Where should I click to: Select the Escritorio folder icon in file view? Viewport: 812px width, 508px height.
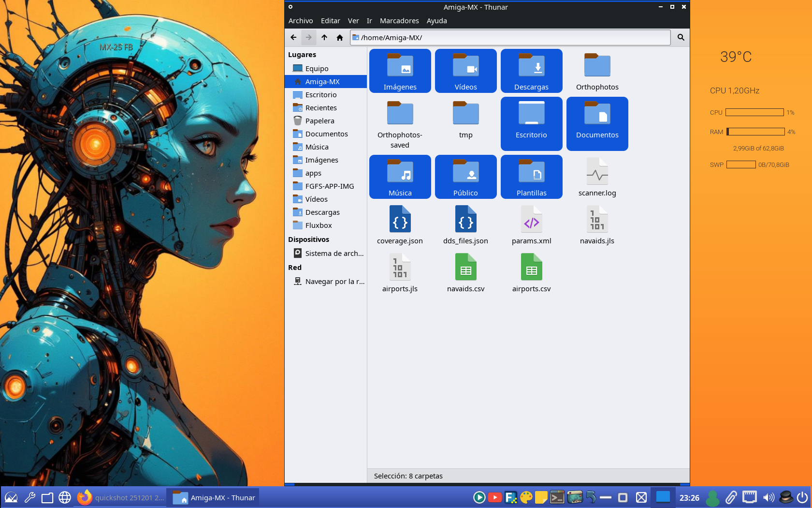click(x=532, y=114)
